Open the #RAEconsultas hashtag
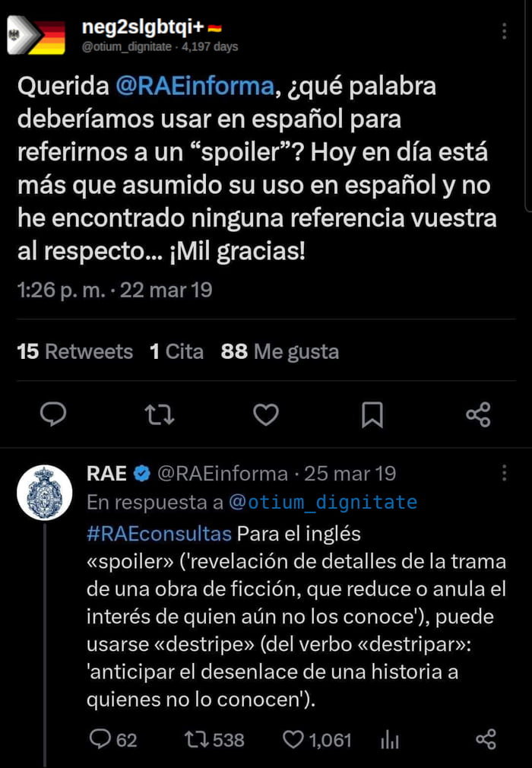532x768 pixels. click(x=159, y=533)
